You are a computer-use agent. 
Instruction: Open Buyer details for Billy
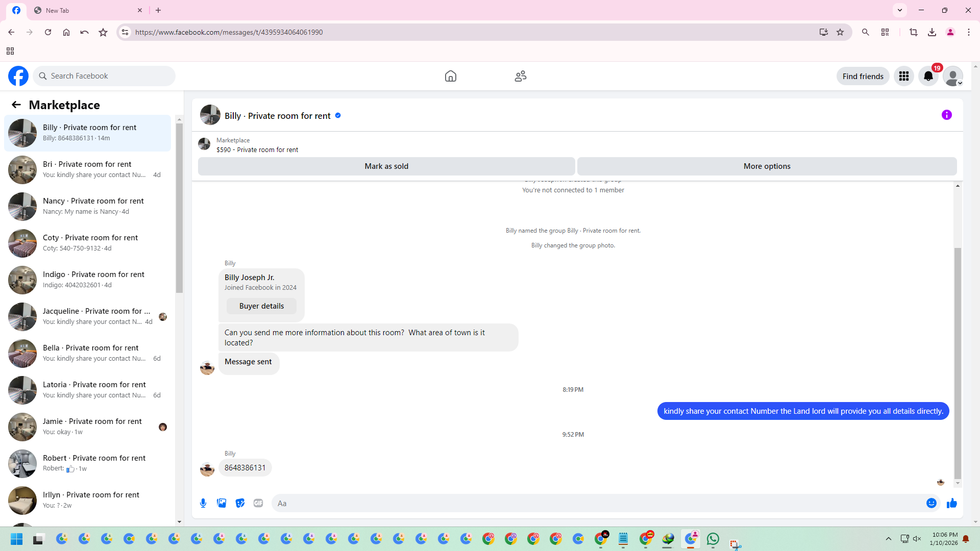pos(261,306)
